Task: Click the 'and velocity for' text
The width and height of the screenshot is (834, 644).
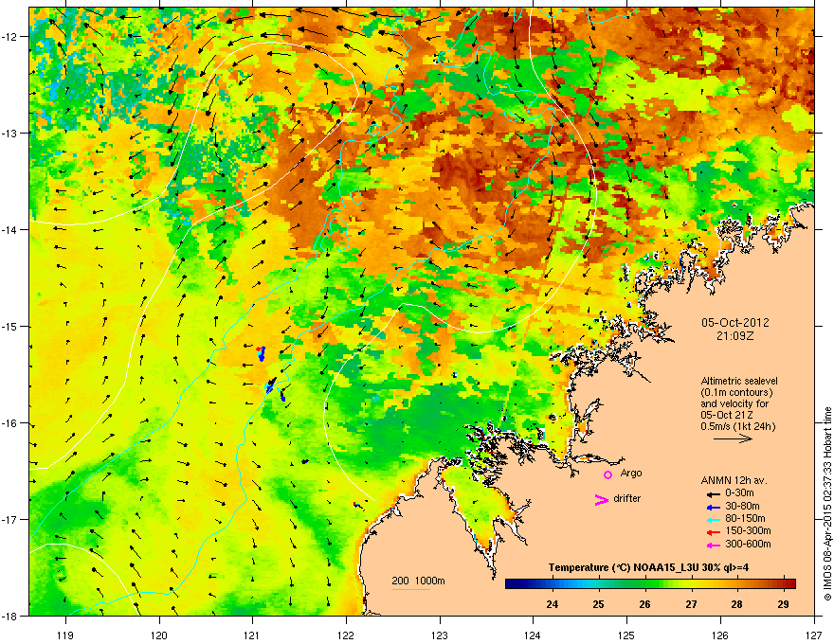Action: point(733,403)
